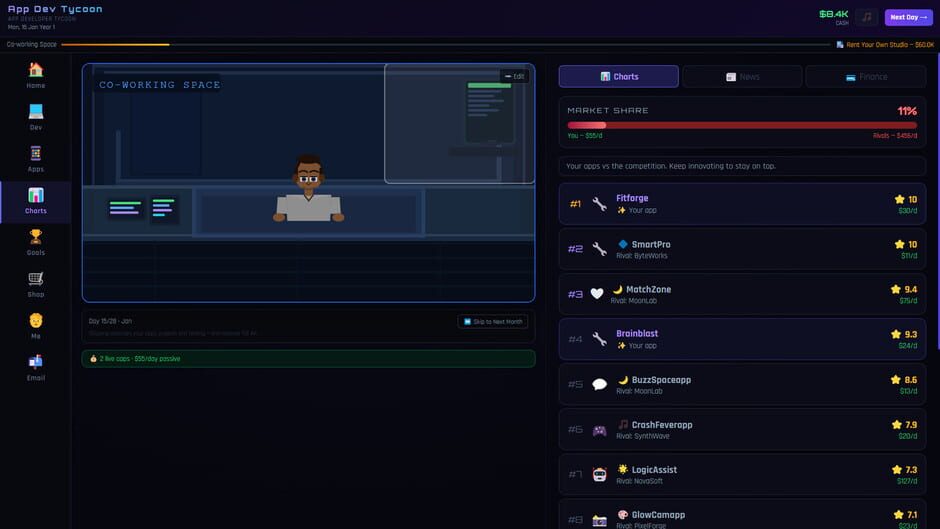Open the Email mailbox icon
Image resolution: width=940 pixels, height=529 pixels.
click(x=35, y=362)
